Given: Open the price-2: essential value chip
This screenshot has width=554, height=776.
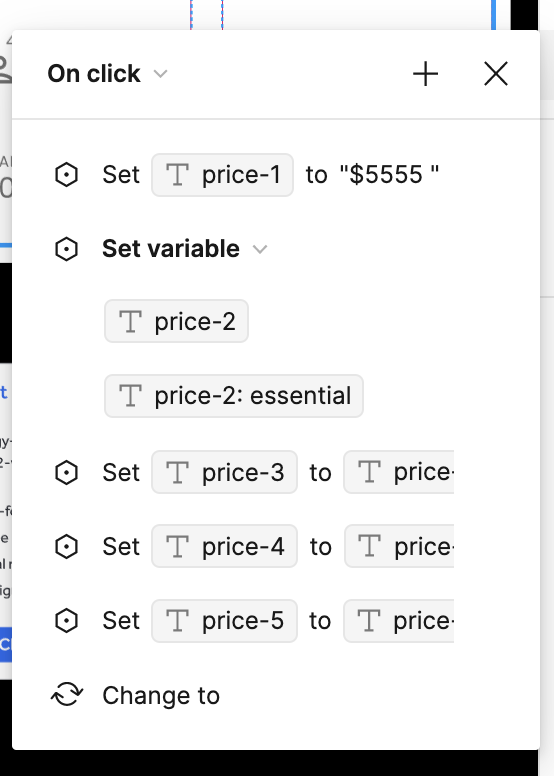Looking at the screenshot, I should point(234,396).
